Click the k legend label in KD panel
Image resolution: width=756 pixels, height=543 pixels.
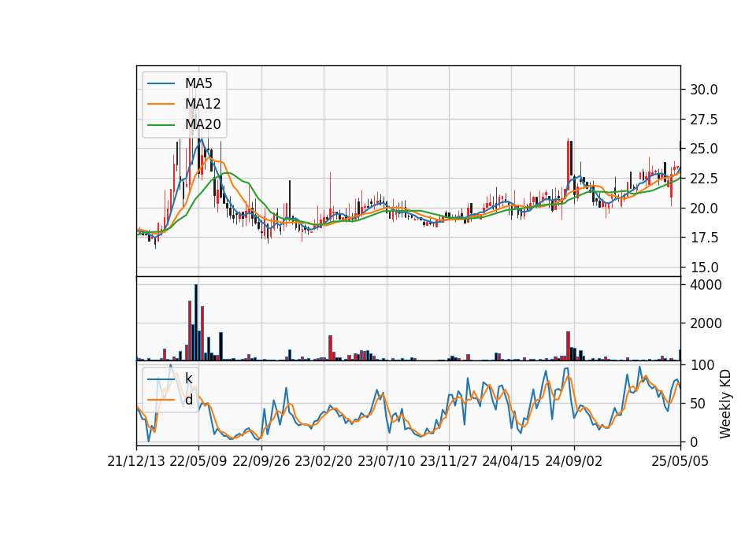(188, 379)
